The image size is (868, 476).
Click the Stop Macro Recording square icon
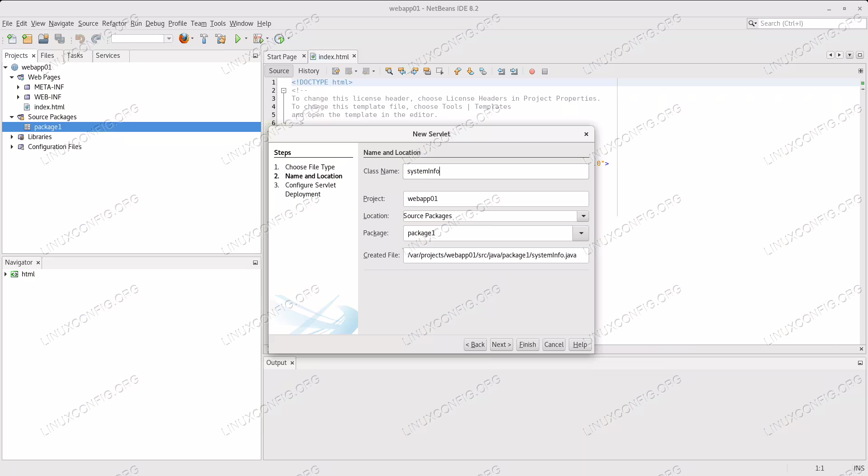pos(545,71)
